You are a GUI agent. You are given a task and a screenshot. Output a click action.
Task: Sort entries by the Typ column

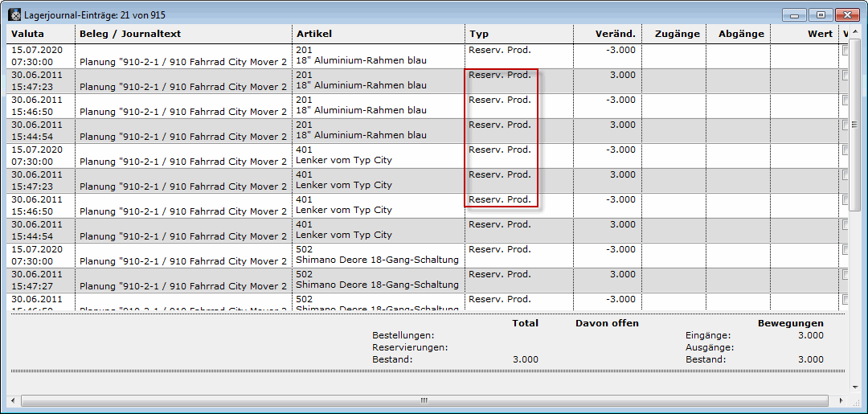[518, 34]
